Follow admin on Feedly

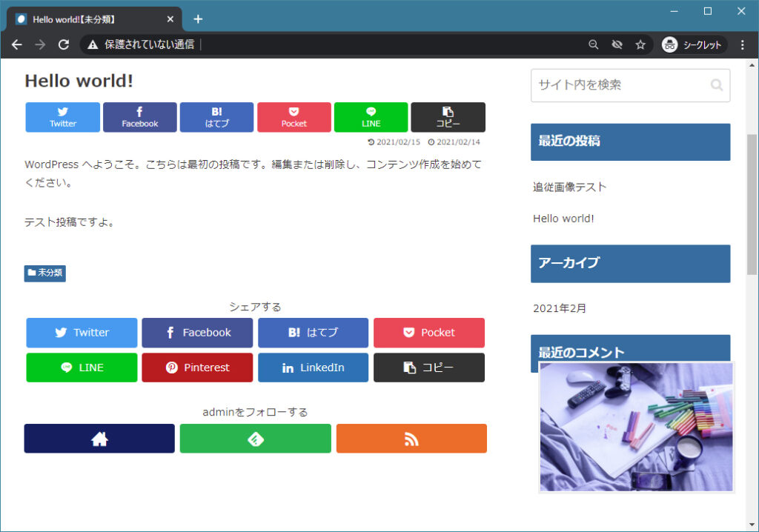256,439
